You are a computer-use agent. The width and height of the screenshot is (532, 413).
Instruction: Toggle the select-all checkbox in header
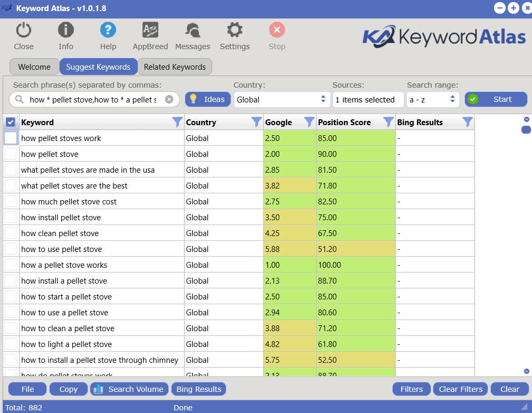(11, 123)
